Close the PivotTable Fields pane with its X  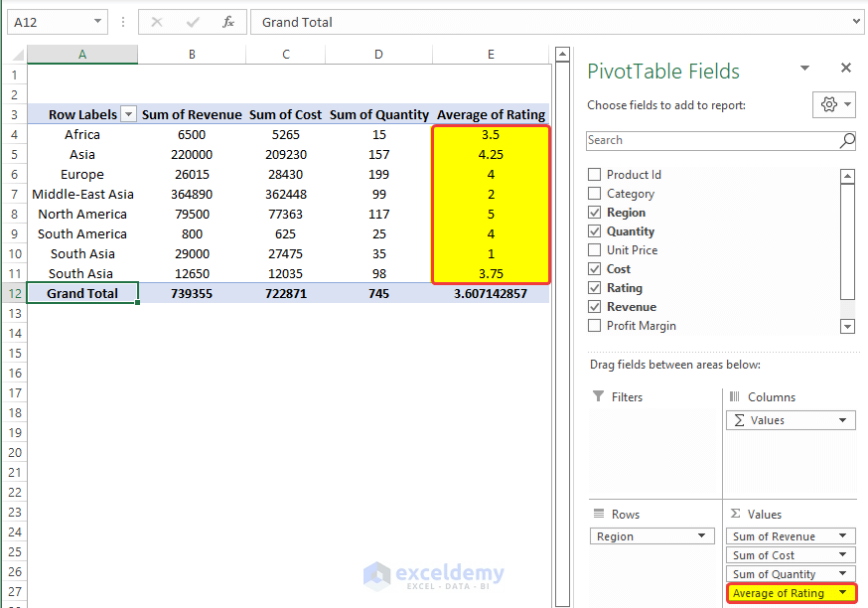tap(845, 68)
